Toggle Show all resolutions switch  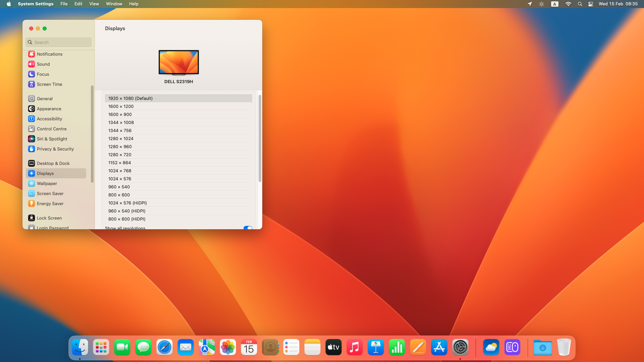pyautogui.click(x=248, y=228)
